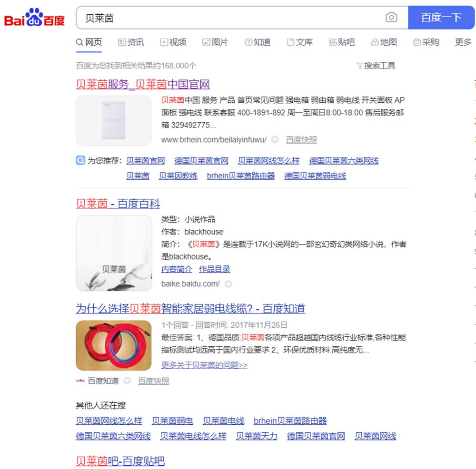Image resolution: width=476 pixels, height=469 pixels.
Task: Open the 更多 more menu
Action: click(x=463, y=42)
